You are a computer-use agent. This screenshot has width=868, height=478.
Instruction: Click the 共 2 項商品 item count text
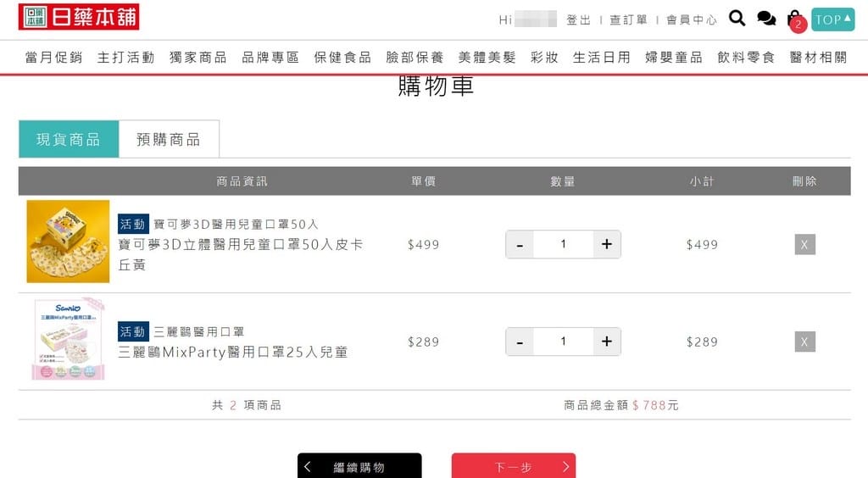click(247, 405)
